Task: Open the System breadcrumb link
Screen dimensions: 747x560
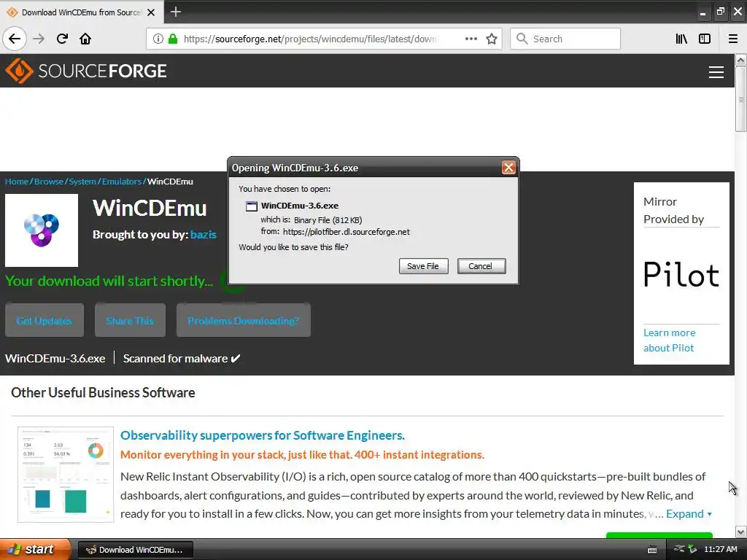Action: (82, 182)
